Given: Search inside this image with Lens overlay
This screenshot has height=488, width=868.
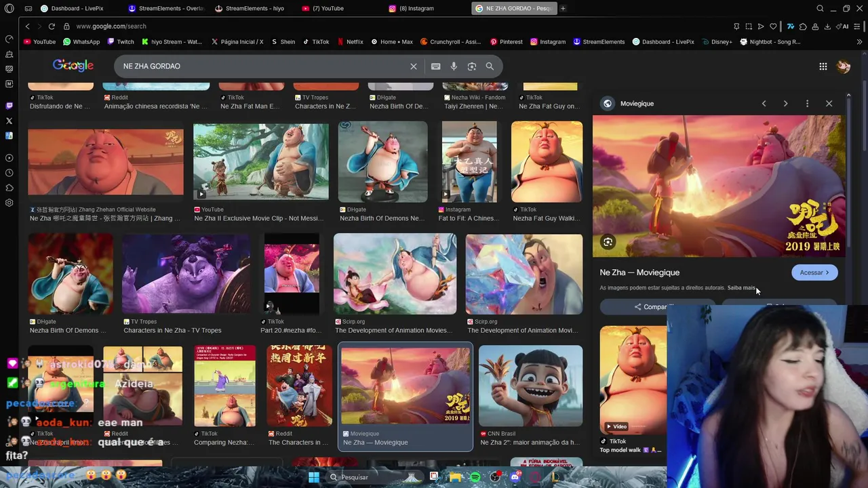Looking at the screenshot, I should [x=608, y=242].
